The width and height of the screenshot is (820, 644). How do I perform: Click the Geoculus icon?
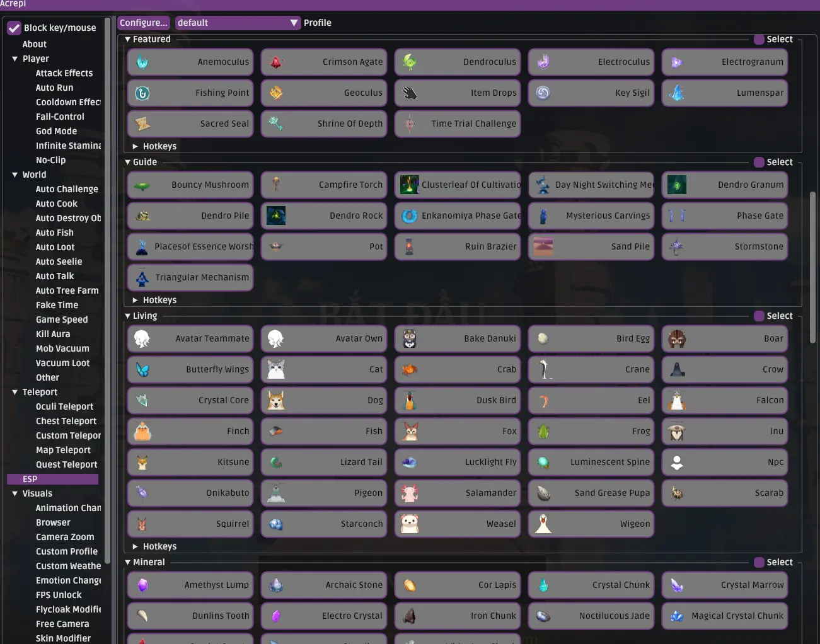coord(276,93)
